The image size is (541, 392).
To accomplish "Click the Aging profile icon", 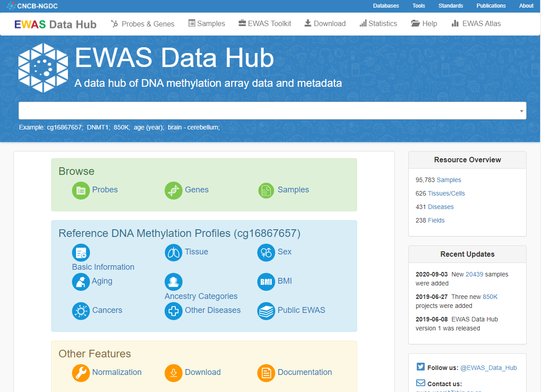I will pos(81,282).
